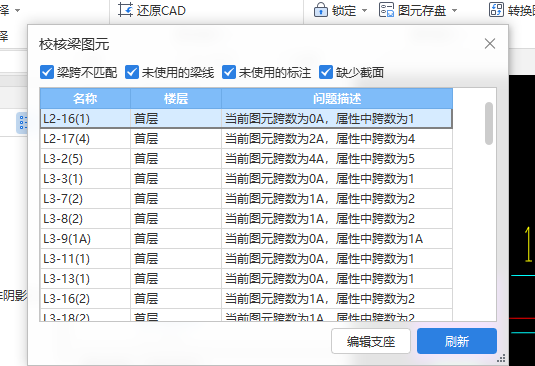The image size is (535, 366).
Task: Click description cell of L3-16(2) row
Action: pos(337,298)
